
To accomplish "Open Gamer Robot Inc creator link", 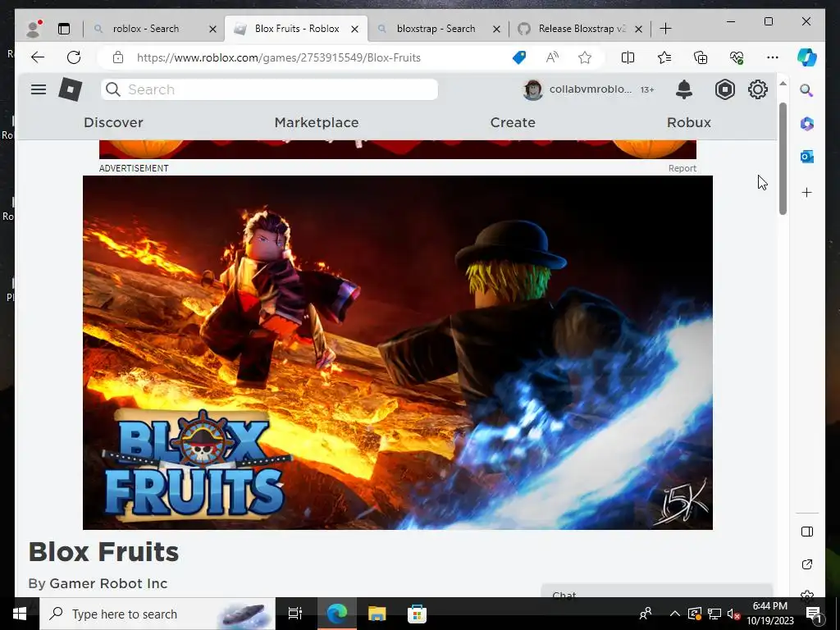I will (x=108, y=583).
